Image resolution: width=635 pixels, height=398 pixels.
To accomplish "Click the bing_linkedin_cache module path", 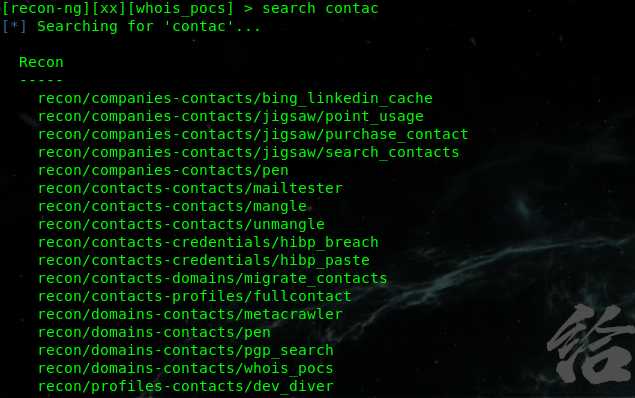I will 235,98.
